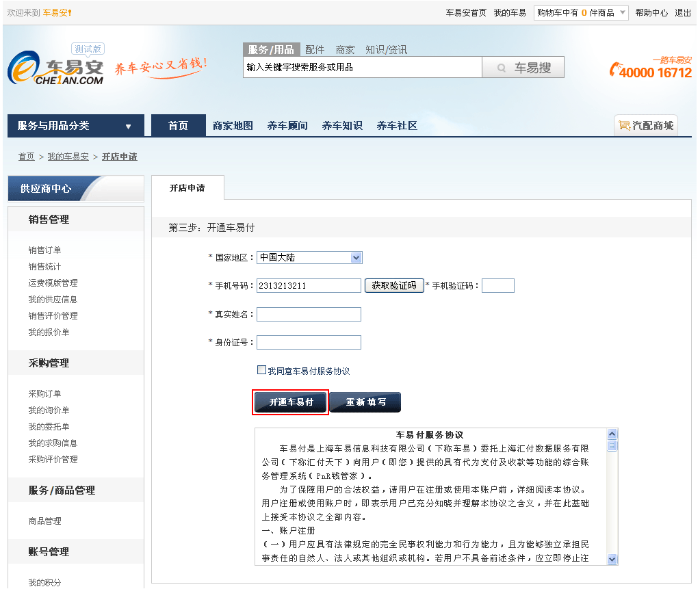Click the 我的车易安 breadcrumb link
The width and height of the screenshot is (700, 602).
tap(68, 157)
